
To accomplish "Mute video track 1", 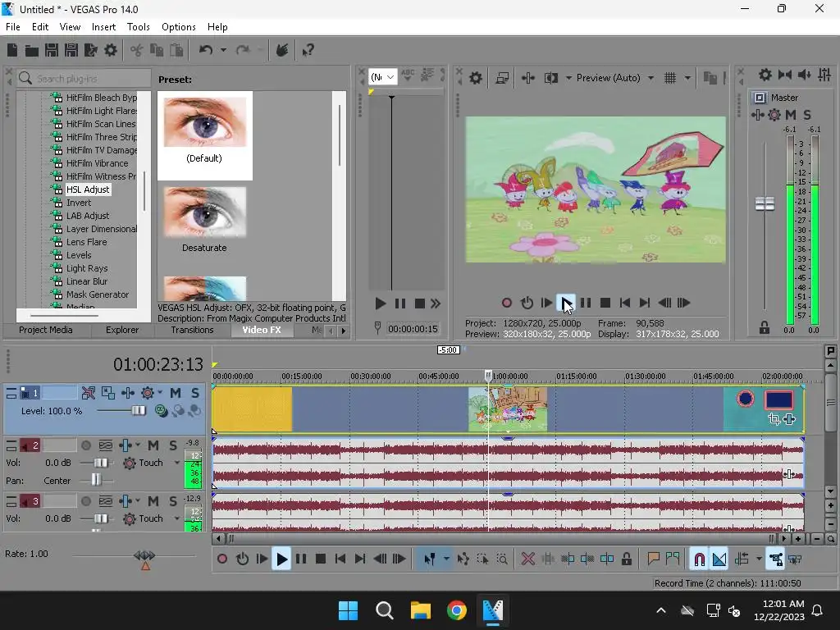I will click(x=176, y=393).
